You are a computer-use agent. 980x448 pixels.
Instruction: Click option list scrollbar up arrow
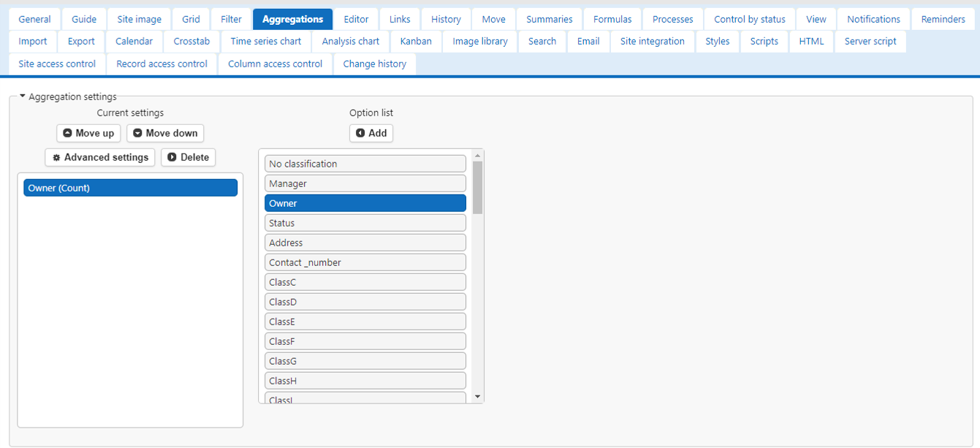tap(478, 155)
